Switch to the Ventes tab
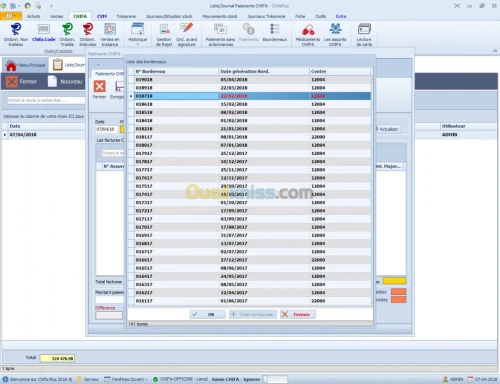This screenshot has width=500, height=384. point(56,16)
